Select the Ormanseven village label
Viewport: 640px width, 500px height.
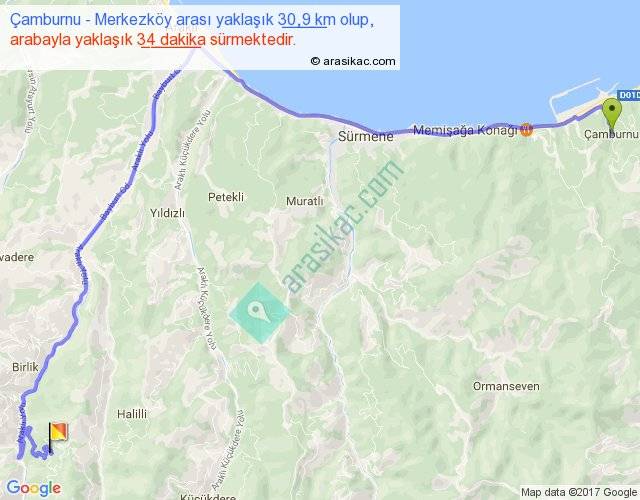[506, 386]
